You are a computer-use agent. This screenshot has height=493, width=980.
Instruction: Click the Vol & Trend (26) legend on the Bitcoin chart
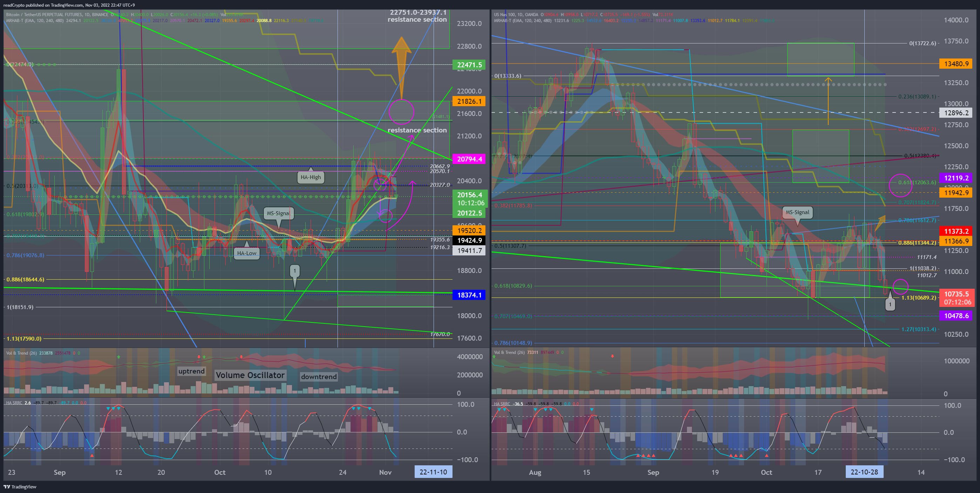(21, 353)
